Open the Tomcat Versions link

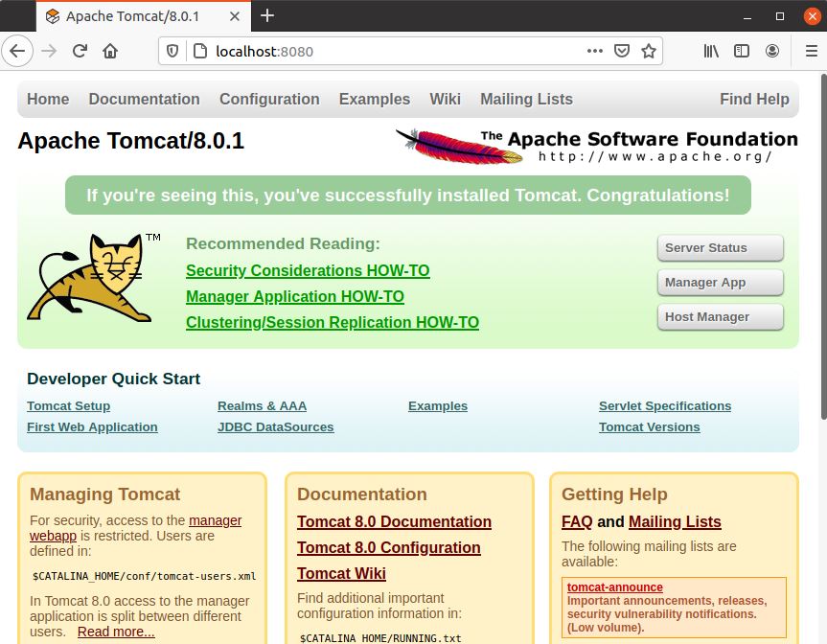650,427
